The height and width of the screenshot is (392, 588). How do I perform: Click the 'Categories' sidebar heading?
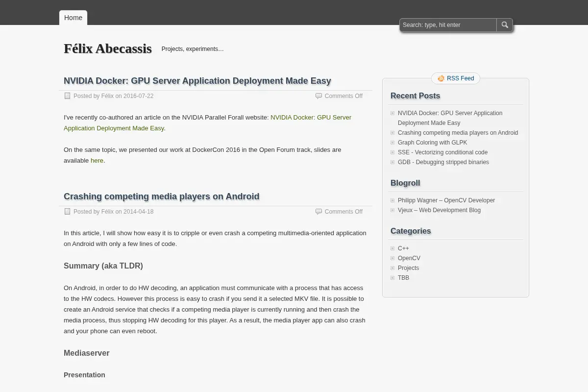coord(411,231)
